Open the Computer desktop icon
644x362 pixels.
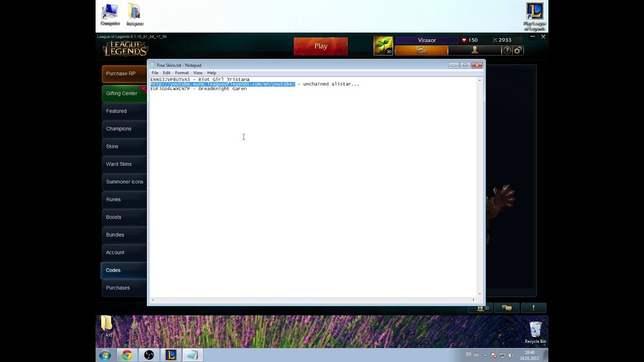(110, 15)
